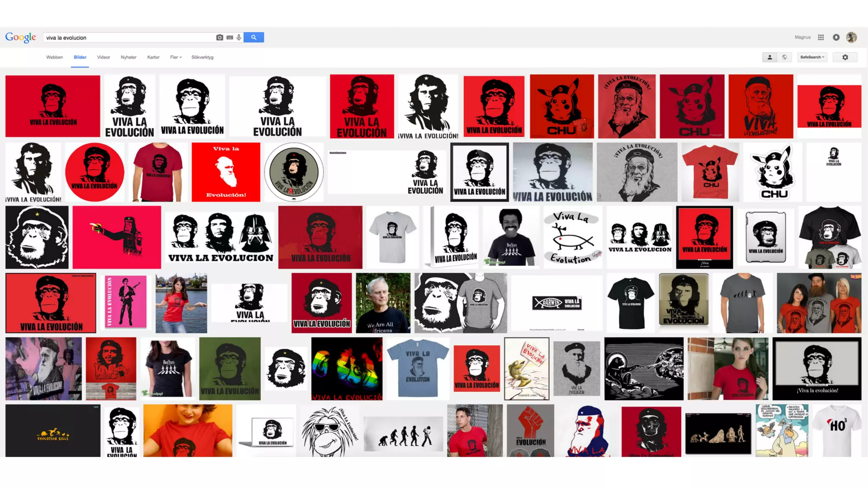
Task: Open the Darwin 'Viva la Evolución!' red thumbnail
Action: 225,172
